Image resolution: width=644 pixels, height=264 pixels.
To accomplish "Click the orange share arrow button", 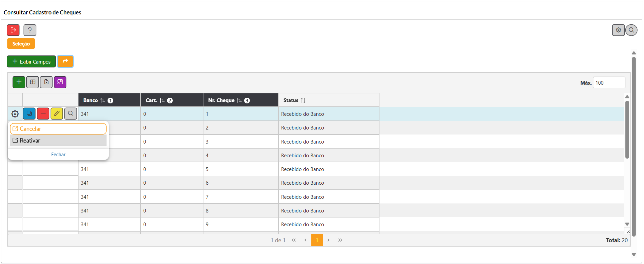I will (x=65, y=61).
